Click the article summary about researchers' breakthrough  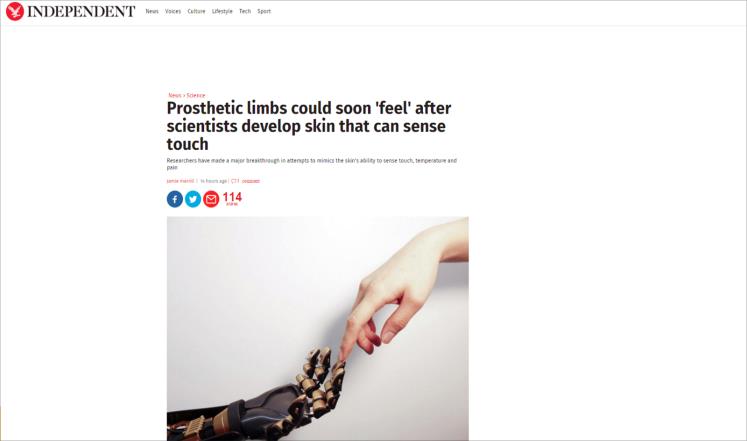tap(312, 164)
